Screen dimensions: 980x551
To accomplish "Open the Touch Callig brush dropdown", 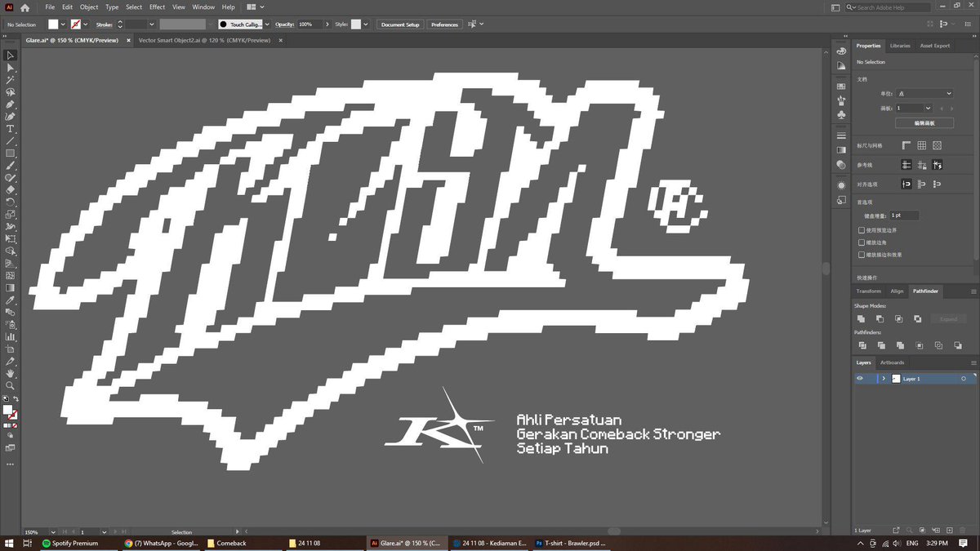I will pyautogui.click(x=268, y=24).
